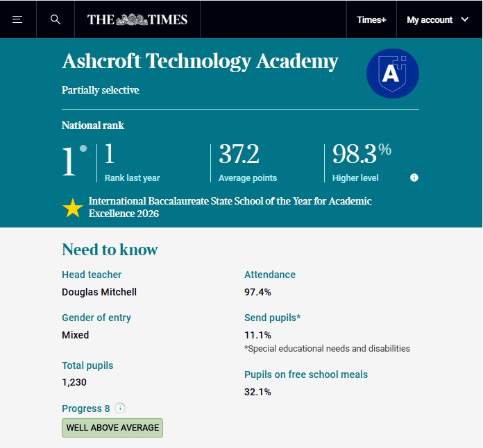Viewport: 483px width, 448px height.
Task: Click the Pupils on free school meals label
Action: coord(306,374)
